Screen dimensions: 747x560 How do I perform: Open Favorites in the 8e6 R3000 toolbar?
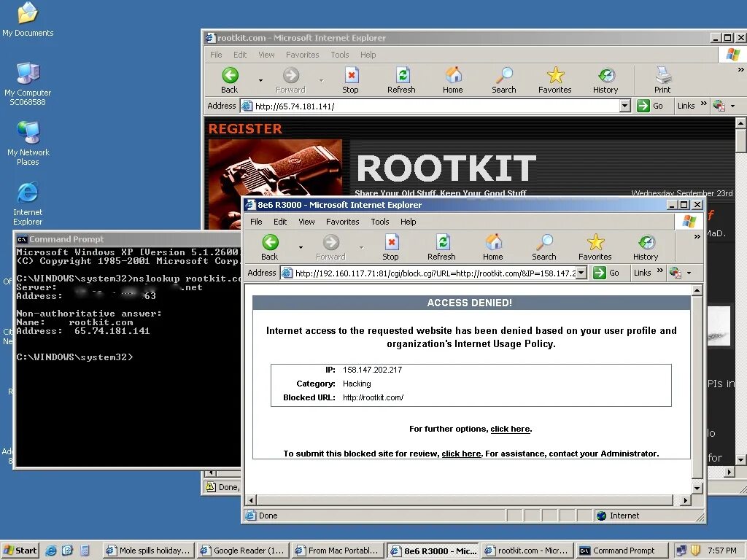[x=595, y=248]
